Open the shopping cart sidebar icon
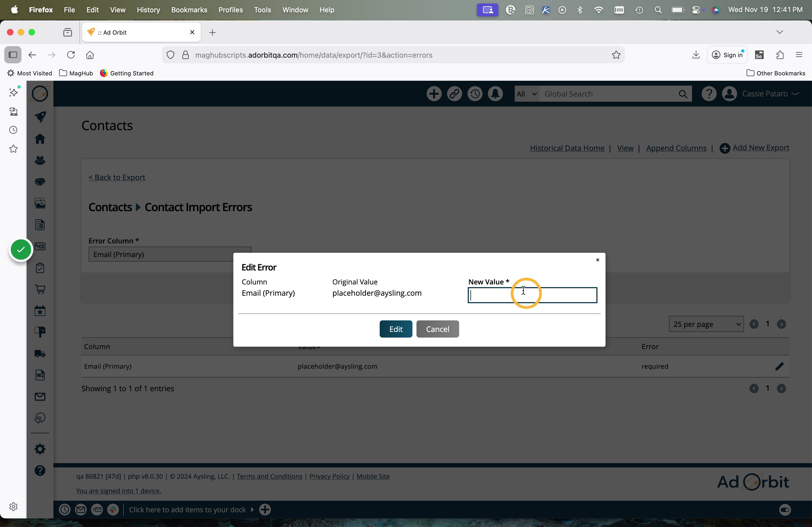 (x=40, y=289)
